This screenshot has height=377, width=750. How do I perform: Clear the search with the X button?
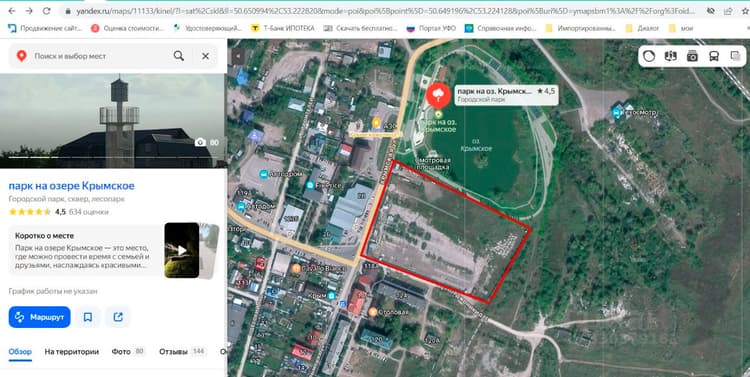[205, 56]
